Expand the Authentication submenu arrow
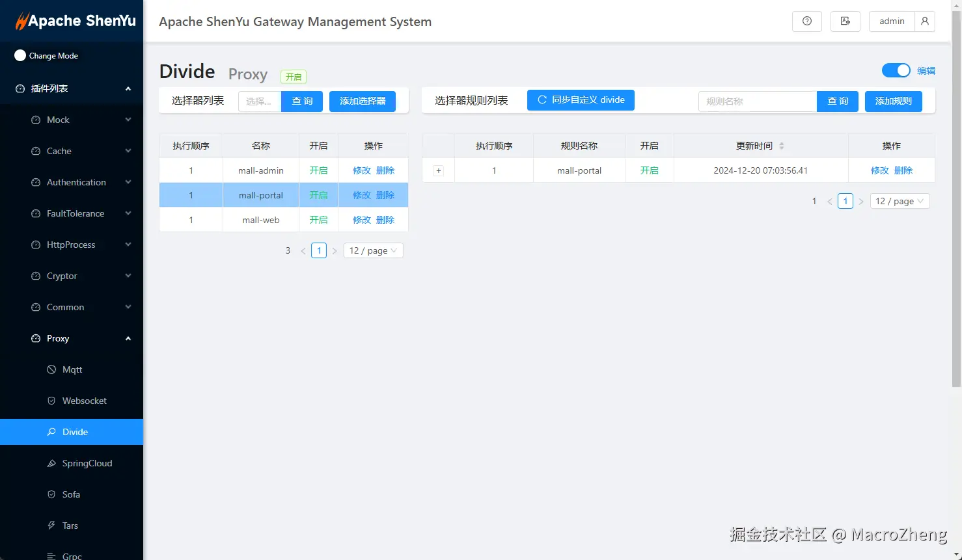The height and width of the screenshot is (560, 962). [x=128, y=182]
